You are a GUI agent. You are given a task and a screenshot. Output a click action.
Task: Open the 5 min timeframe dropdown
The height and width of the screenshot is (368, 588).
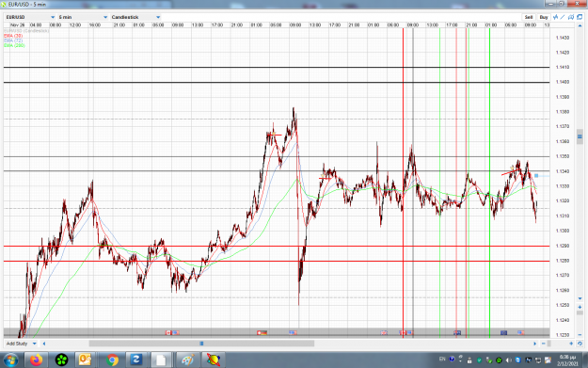tap(83, 17)
